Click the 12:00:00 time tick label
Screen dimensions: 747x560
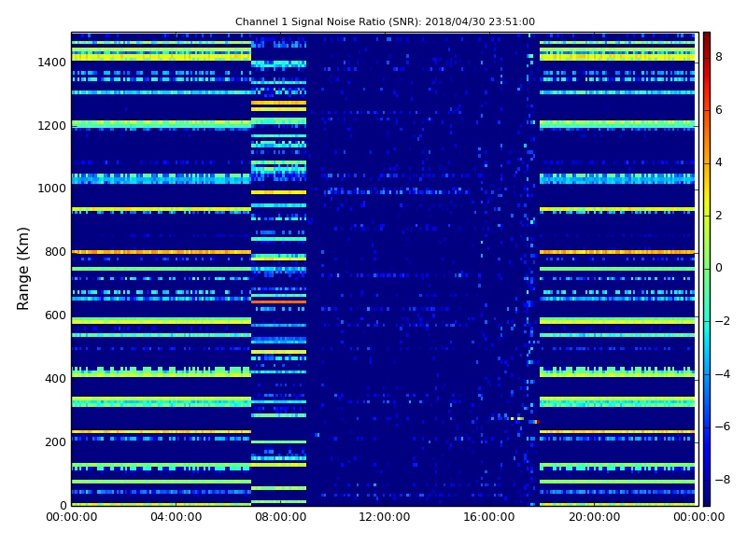coord(385,517)
